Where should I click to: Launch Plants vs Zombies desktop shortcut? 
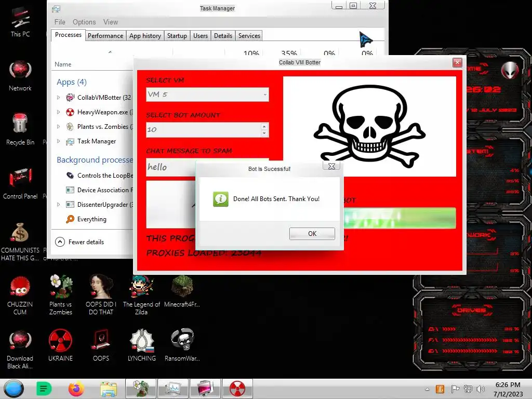tap(60, 295)
